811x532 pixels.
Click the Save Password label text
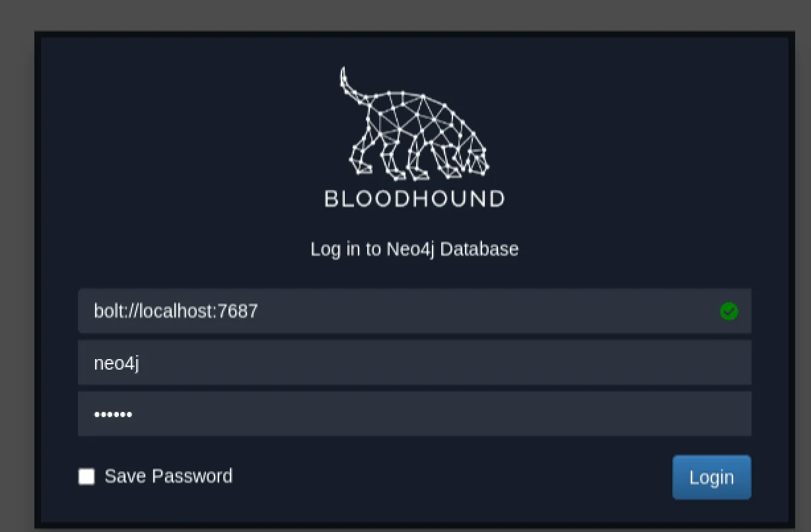coord(168,477)
